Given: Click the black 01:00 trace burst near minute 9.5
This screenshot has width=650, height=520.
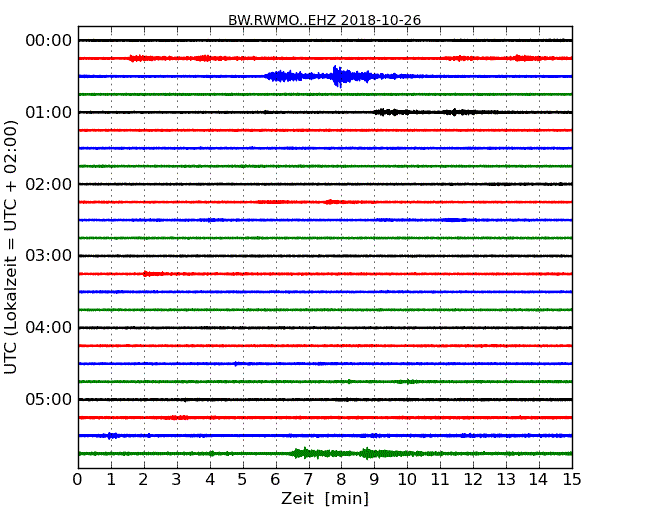Looking at the screenshot, I should (x=391, y=112).
